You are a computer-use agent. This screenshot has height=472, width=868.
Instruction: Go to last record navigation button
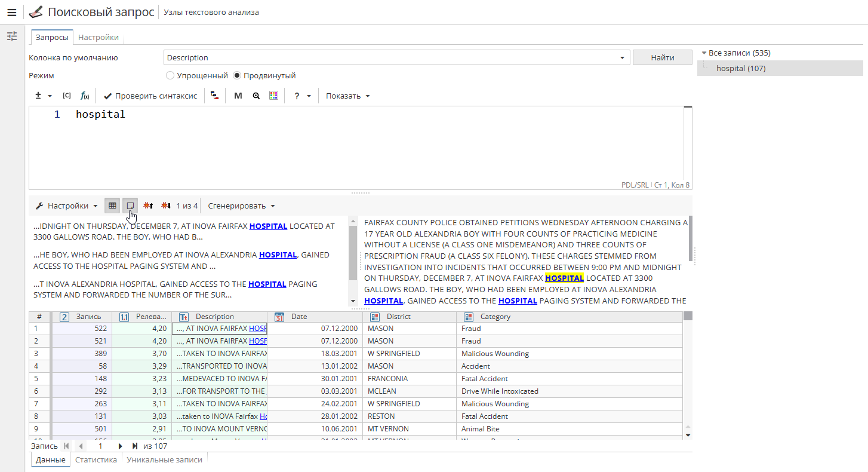(134, 446)
